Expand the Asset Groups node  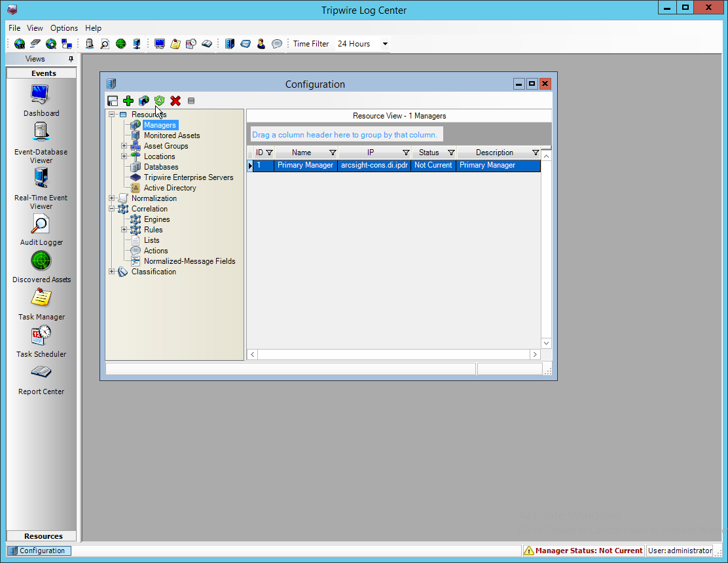(x=124, y=146)
